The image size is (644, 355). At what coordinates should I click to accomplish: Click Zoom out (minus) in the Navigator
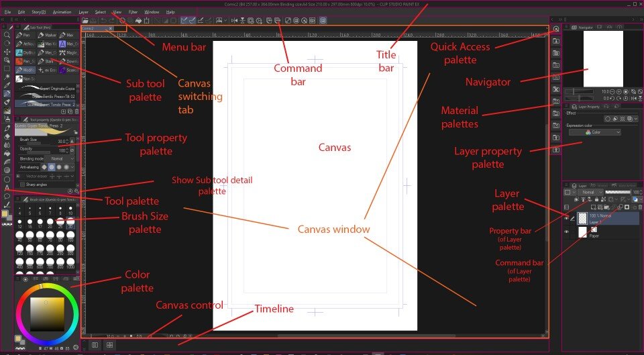pyautogui.click(x=612, y=92)
